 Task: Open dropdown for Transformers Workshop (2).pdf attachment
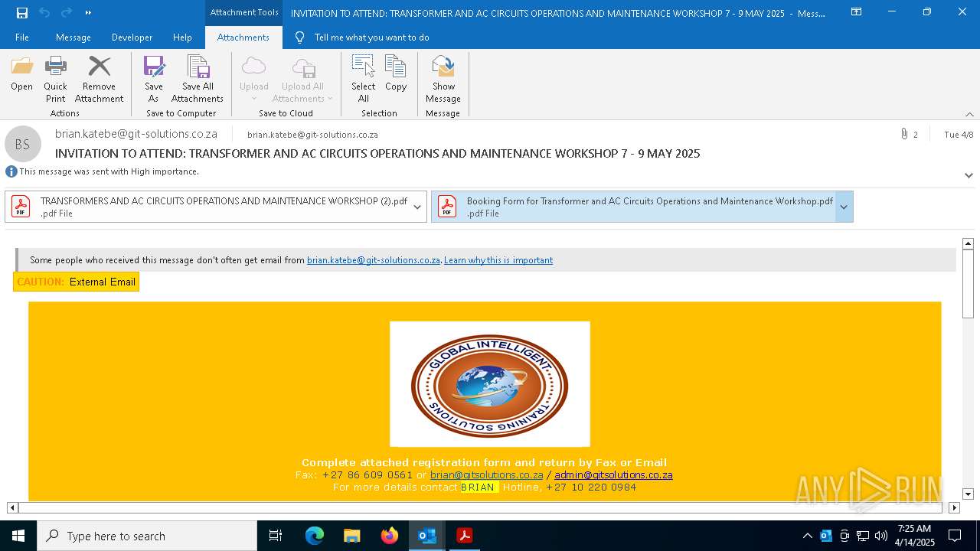pos(417,207)
